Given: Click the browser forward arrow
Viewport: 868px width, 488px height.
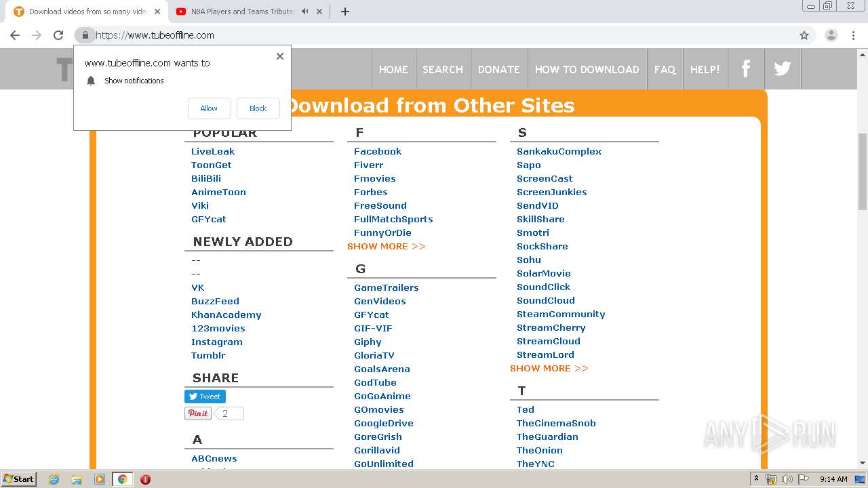Looking at the screenshot, I should tap(37, 35).
